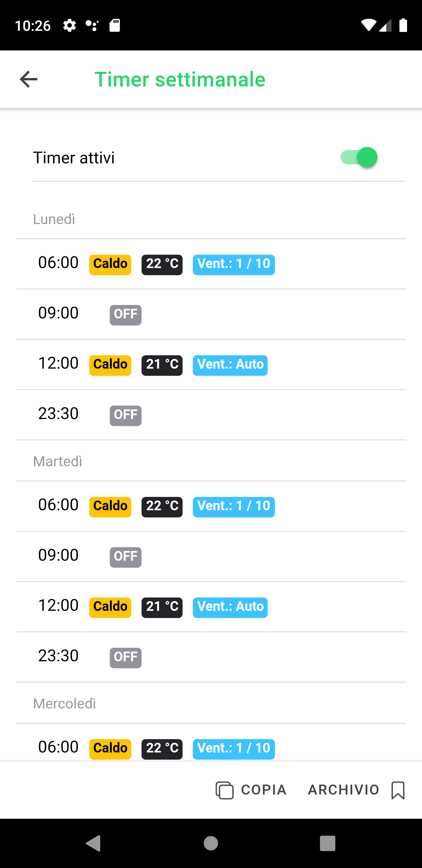Tap the Caldo badge on Wednesday 06:00

click(110, 749)
